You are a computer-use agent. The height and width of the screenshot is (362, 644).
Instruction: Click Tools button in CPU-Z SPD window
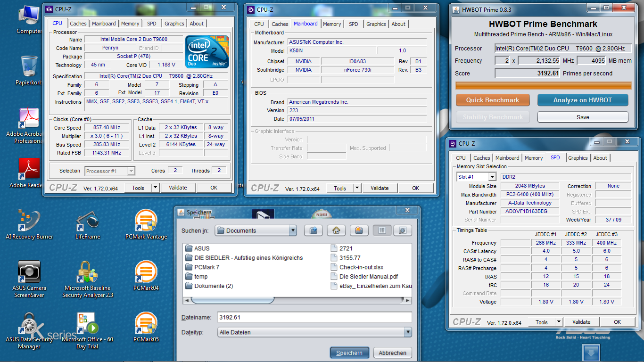(542, 322)
